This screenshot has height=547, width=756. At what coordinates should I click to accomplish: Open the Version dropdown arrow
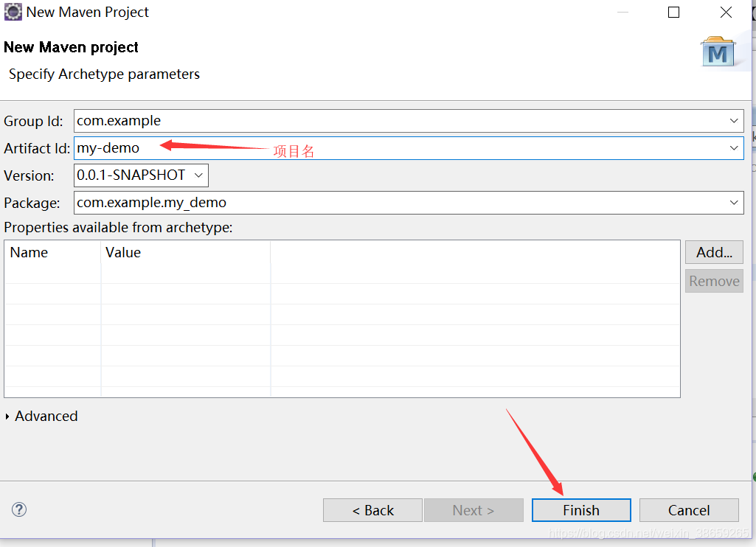tap(198, 175)
